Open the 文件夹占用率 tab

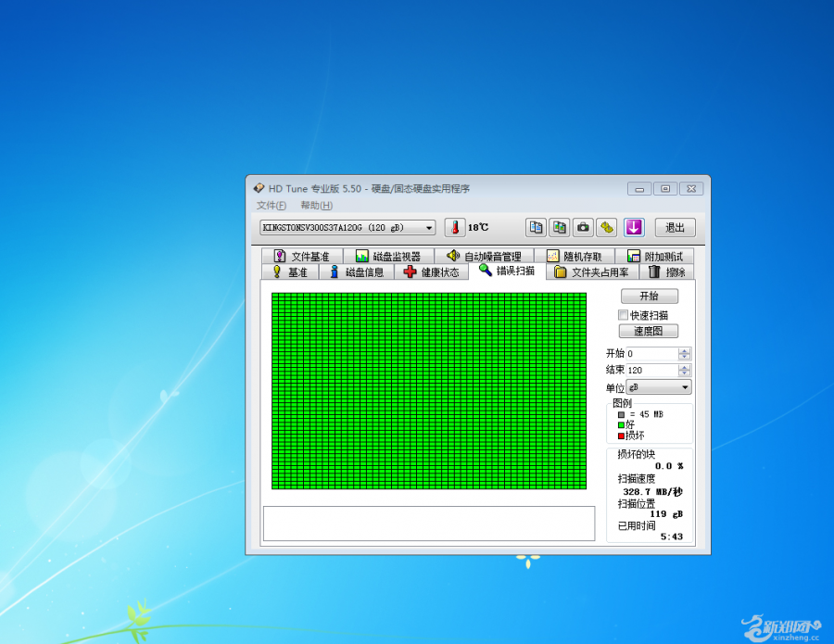(x=591, y=272)
